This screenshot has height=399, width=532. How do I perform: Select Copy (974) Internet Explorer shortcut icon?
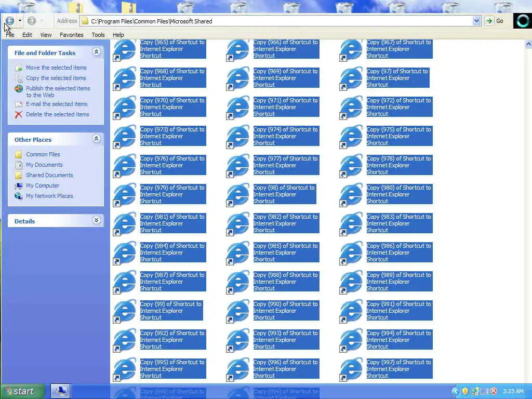click(238, 137)
